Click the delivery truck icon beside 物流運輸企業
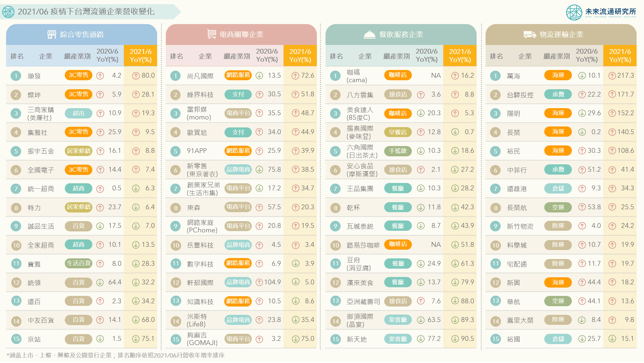 point(530,34)
